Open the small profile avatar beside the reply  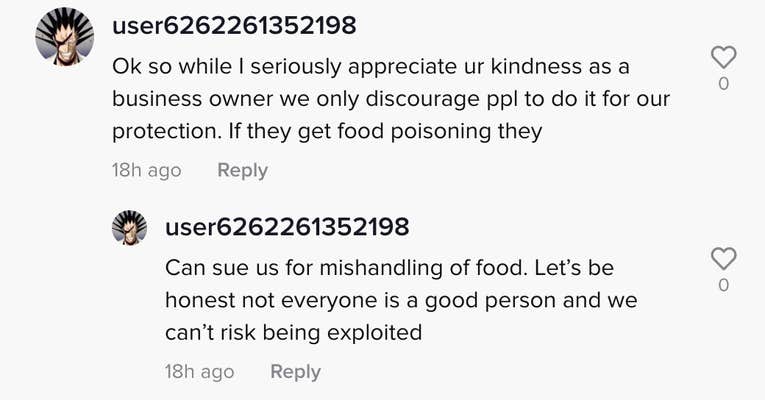[x=129, y=227]
